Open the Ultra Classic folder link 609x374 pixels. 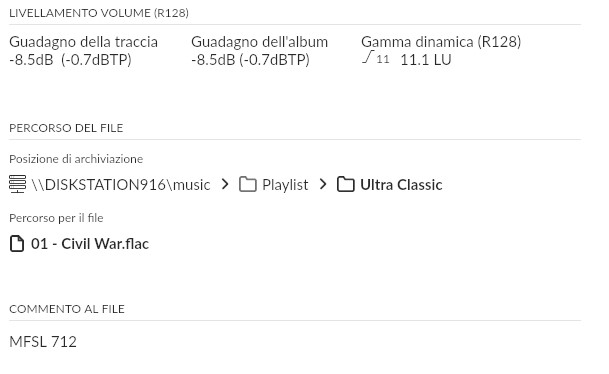click(x=401, y=185)
